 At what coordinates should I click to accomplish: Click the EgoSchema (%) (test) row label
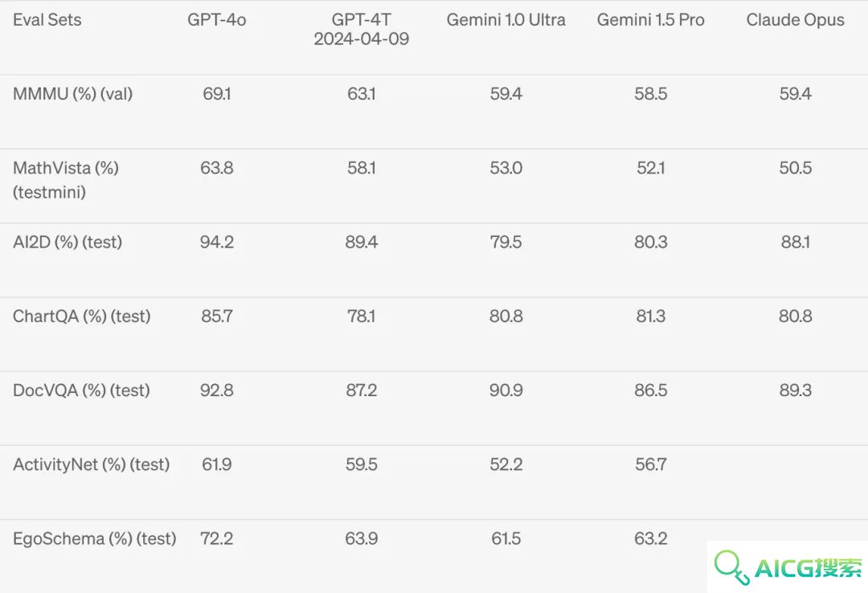[95, 538]
